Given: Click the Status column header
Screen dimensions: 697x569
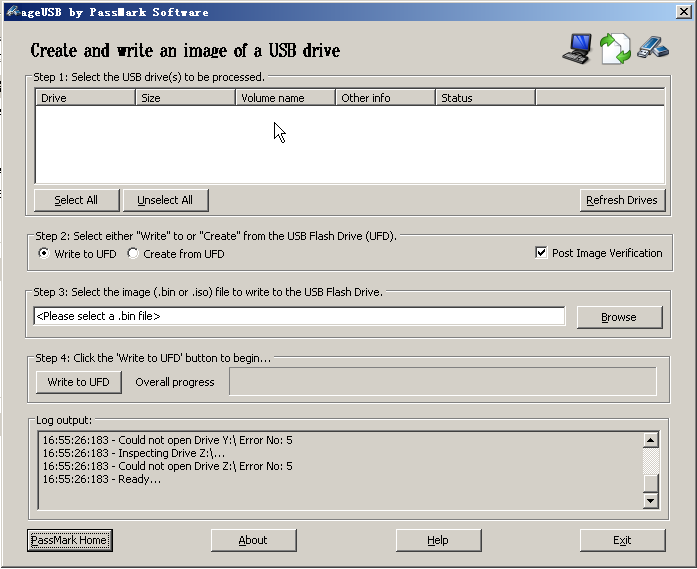Looking at the screenshot, I should (485, 97).
